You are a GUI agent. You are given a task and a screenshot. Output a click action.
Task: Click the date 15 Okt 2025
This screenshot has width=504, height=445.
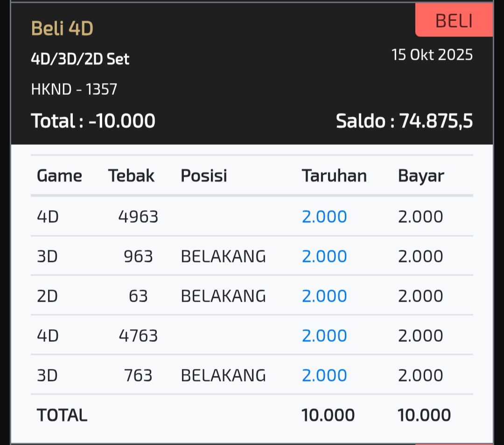432,55
